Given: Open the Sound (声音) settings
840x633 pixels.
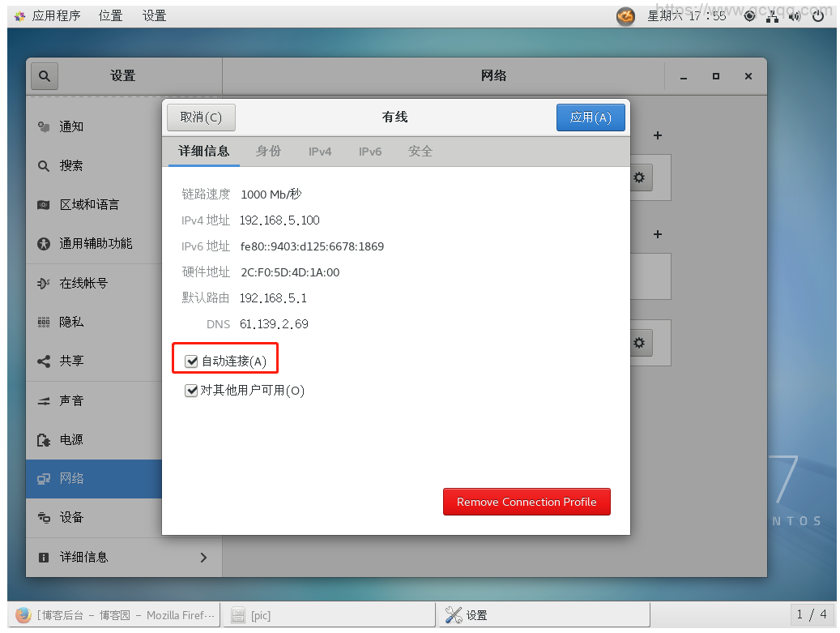Looking at the screenshot, I should pos(71,400).
